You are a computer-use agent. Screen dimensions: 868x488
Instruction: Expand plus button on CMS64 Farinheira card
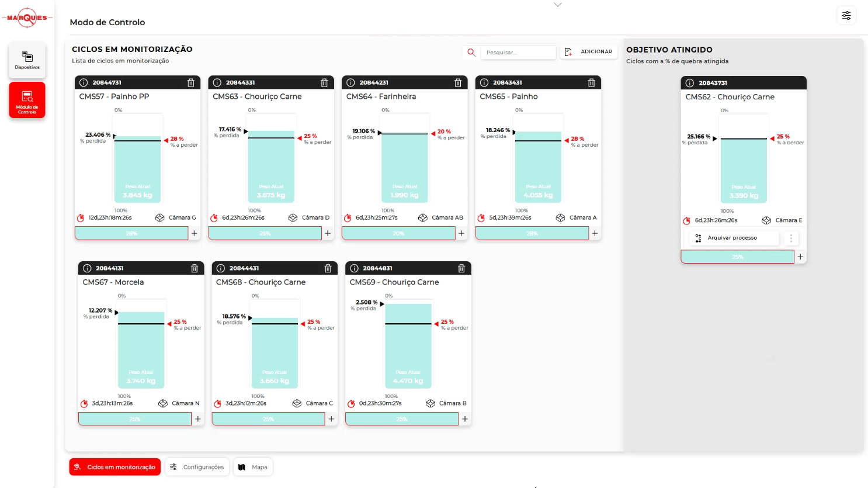point(461,233)
